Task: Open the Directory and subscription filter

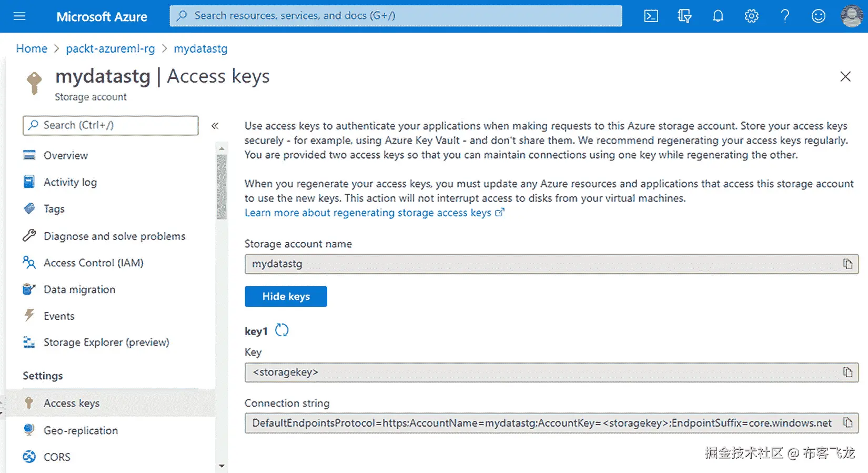Action: (x=684, y=16)
